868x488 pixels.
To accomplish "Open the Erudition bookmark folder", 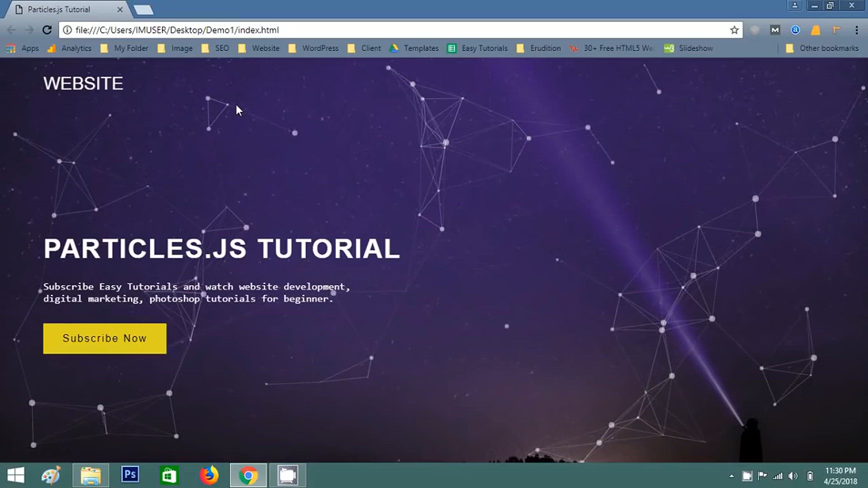I will point(538,48).
